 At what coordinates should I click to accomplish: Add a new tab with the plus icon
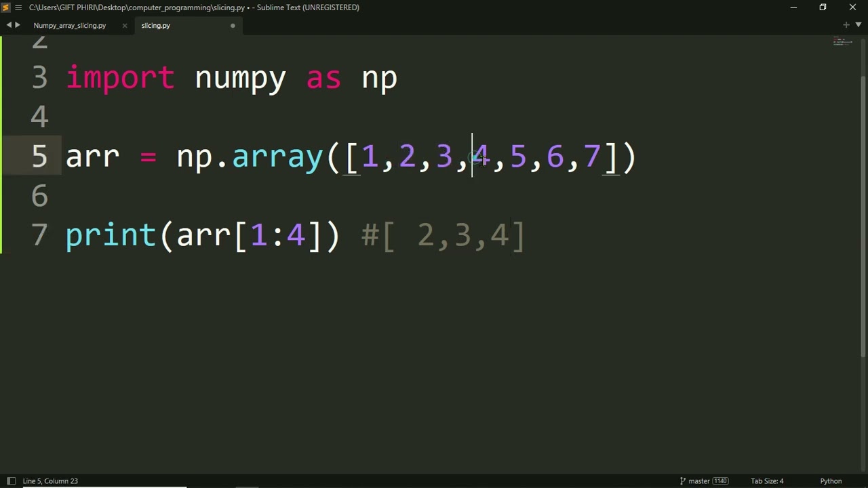coord(846,25)
